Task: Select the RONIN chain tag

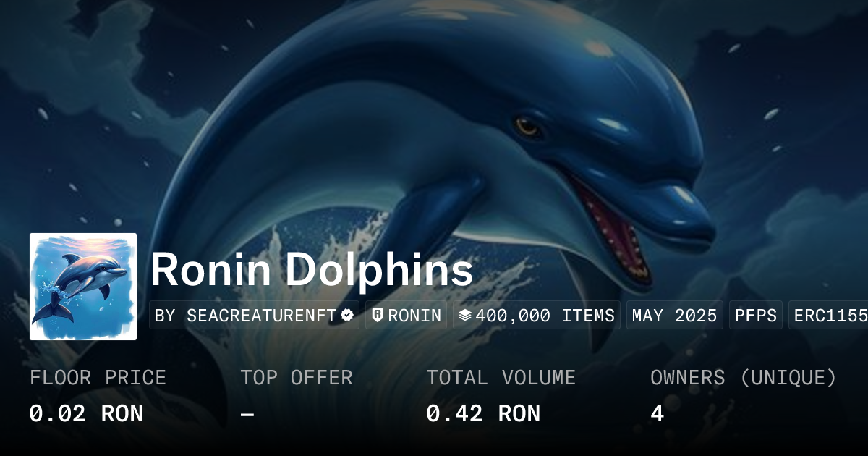Action: pyautogui.click(x=406, y=316)
